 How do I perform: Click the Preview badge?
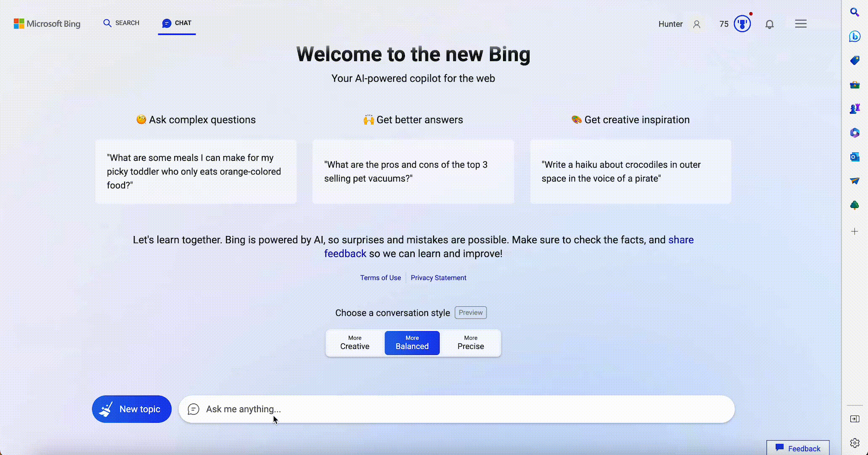coord(471,313)
